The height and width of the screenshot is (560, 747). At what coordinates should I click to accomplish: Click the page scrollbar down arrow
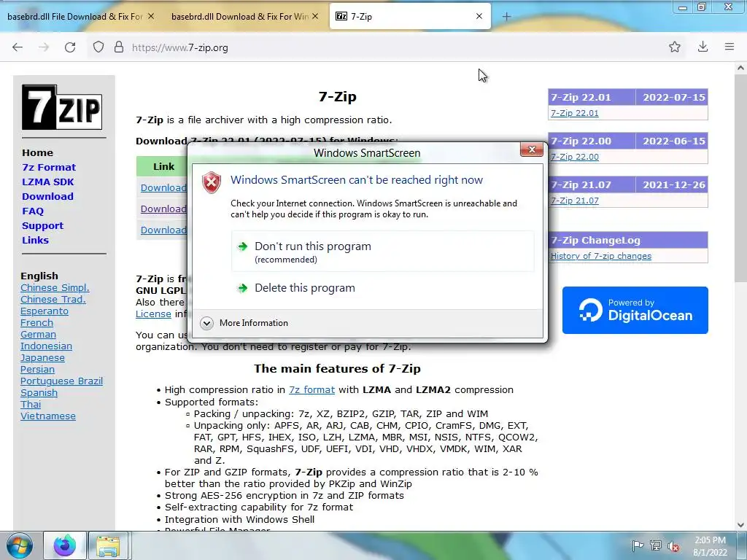coord(740,525)
